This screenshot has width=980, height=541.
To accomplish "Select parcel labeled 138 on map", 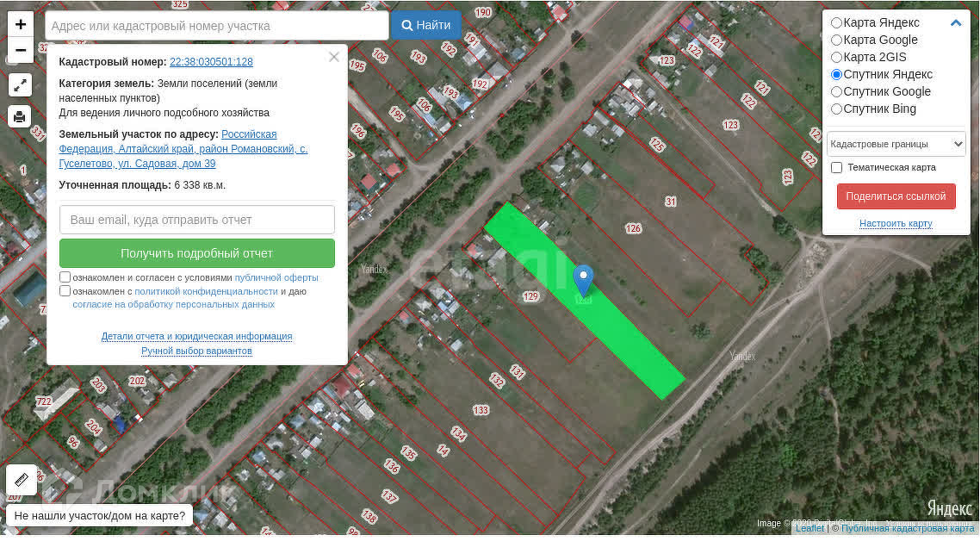I will tap(369, 517).
